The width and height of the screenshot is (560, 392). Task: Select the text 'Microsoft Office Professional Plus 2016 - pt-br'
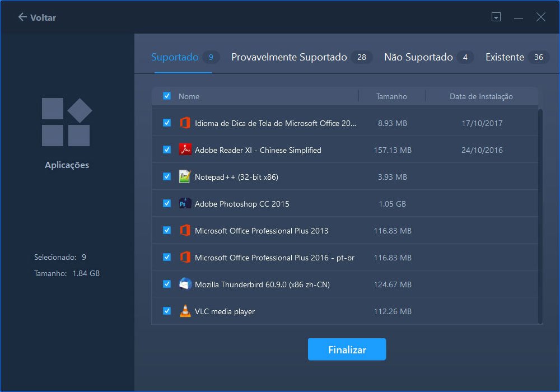(274, 258)
